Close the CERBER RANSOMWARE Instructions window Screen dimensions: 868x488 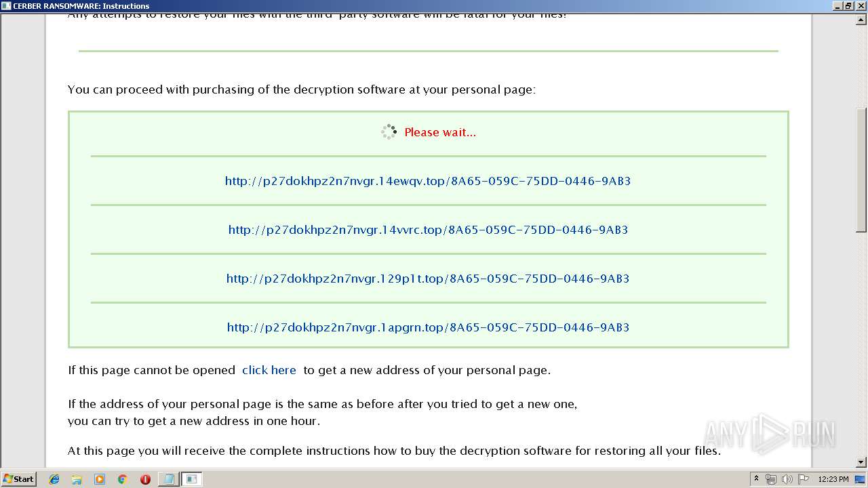(860, 5)
